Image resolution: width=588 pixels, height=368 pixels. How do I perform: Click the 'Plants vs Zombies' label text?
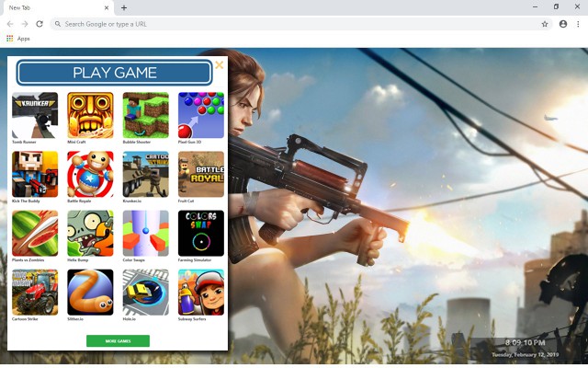pos(28,259)
